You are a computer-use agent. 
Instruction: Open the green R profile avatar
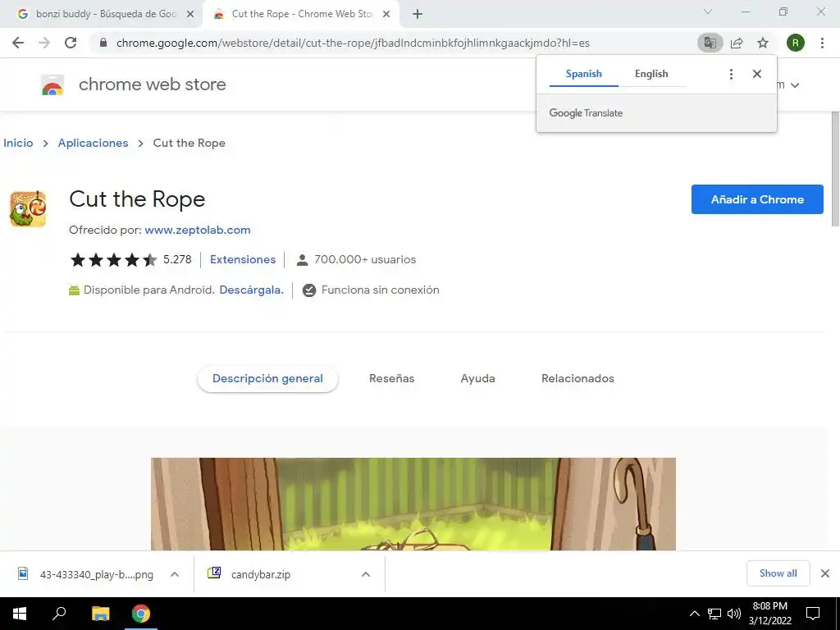[x=795, y=43]
